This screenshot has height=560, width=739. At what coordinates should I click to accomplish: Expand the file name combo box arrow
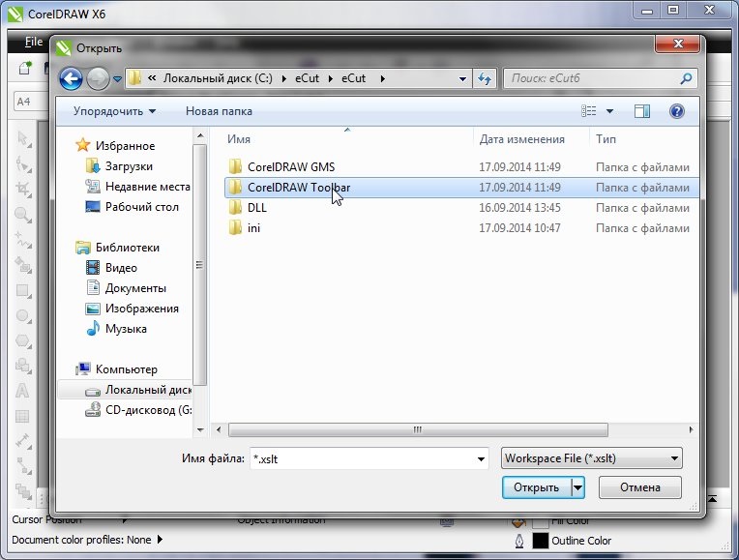481,458
